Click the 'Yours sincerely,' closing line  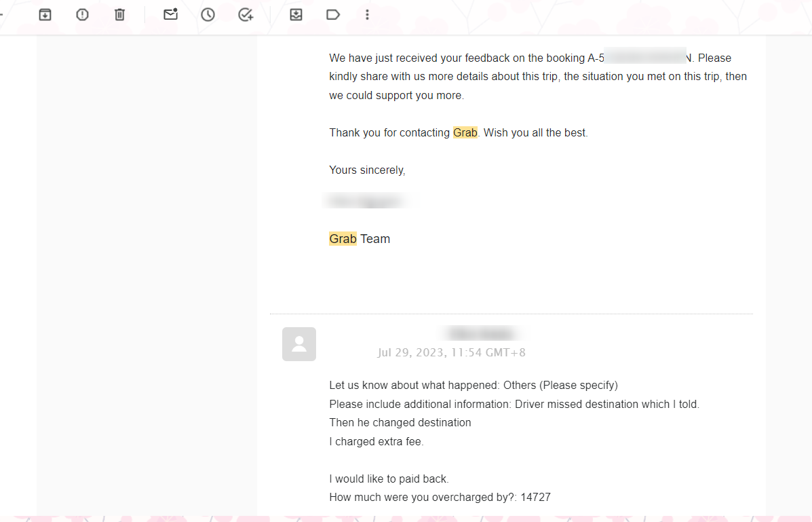[367, 170]
